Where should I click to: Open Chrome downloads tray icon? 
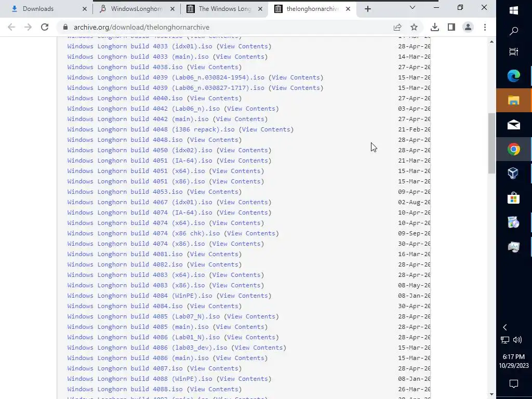tap(435, 27)
